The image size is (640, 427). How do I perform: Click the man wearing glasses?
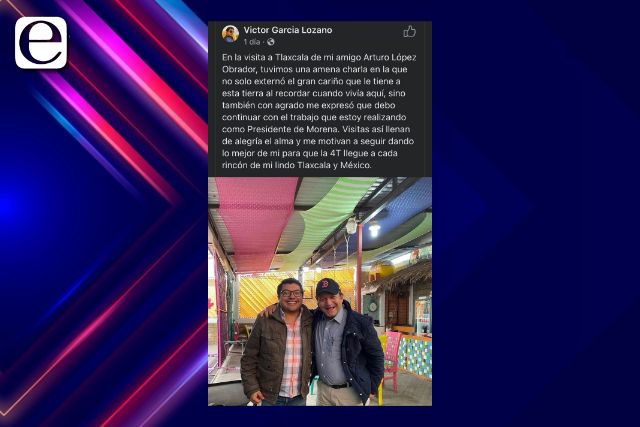click(x=278, y=343)
